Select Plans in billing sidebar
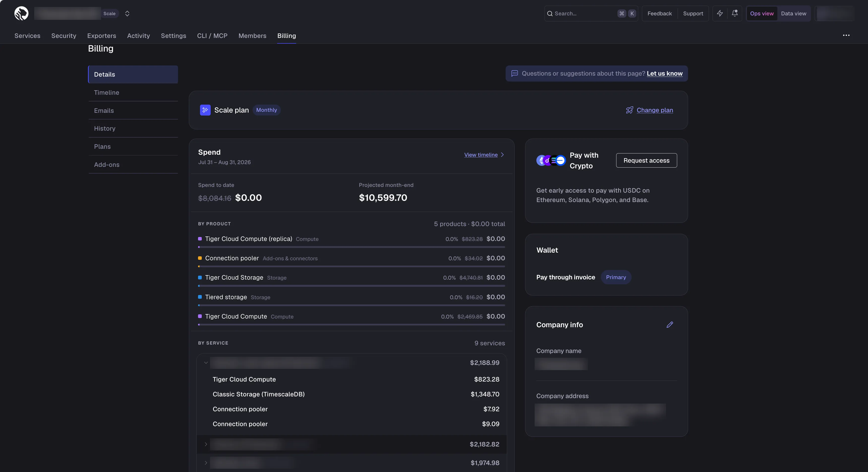The image size is (868, 472). coord(133,147)
